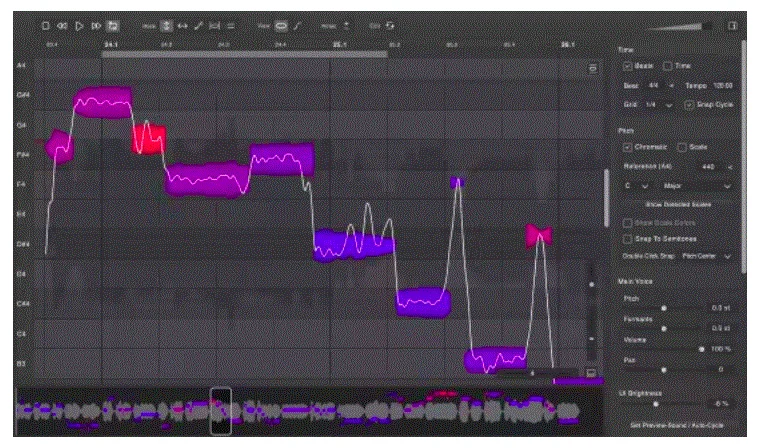Click the Volume 100 % value field
Image resolution: width=757 pixels, height=448 pixels.
[720, 349]
